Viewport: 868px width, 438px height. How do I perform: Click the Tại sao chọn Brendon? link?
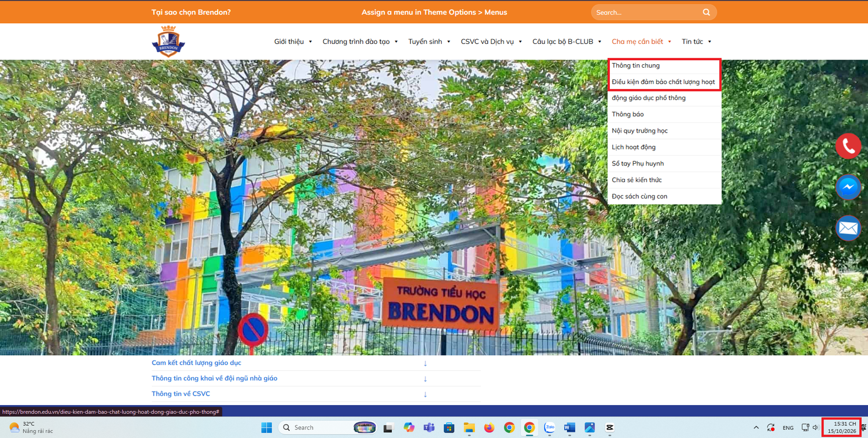191,12
